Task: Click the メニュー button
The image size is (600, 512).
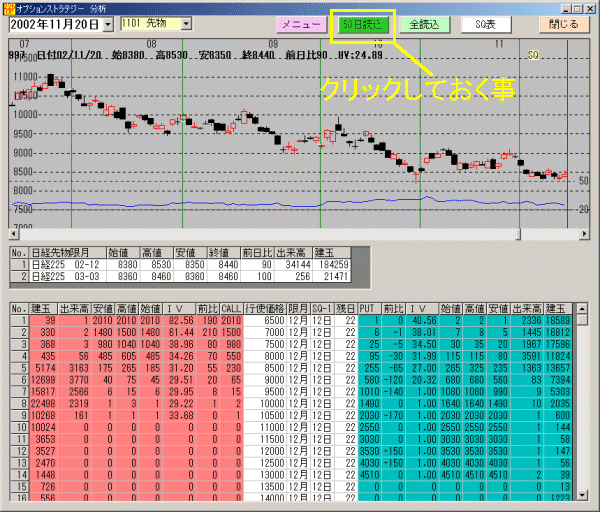Action: click(x=301, y=25)
